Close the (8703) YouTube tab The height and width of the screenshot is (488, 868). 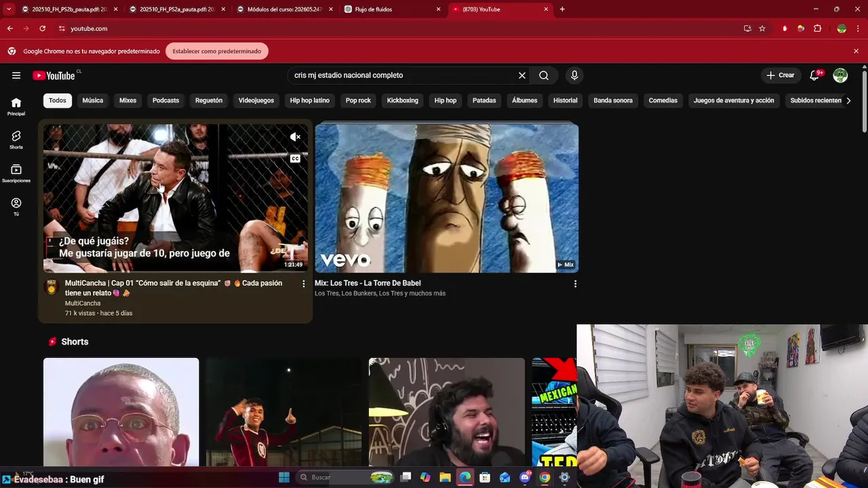pos(546,9)
